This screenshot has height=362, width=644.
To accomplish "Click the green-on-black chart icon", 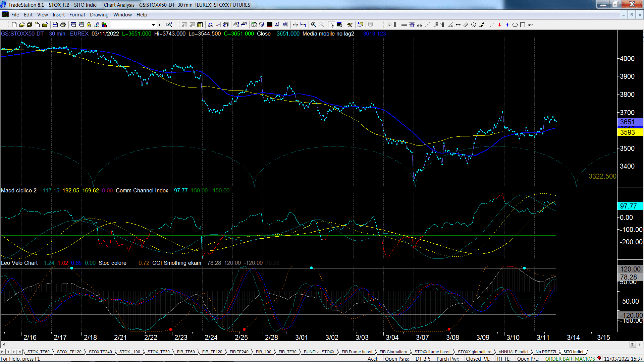I will pyautogui.click(x=269, y=25).
